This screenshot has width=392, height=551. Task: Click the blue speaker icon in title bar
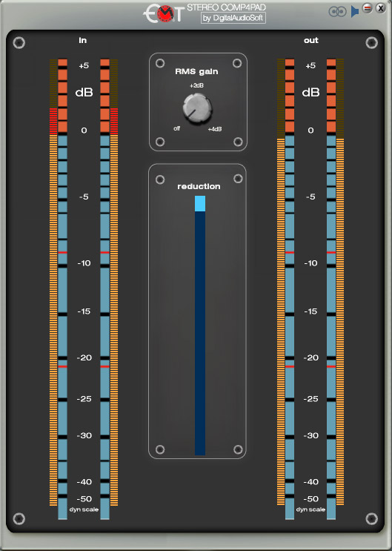tap(355, 11)
